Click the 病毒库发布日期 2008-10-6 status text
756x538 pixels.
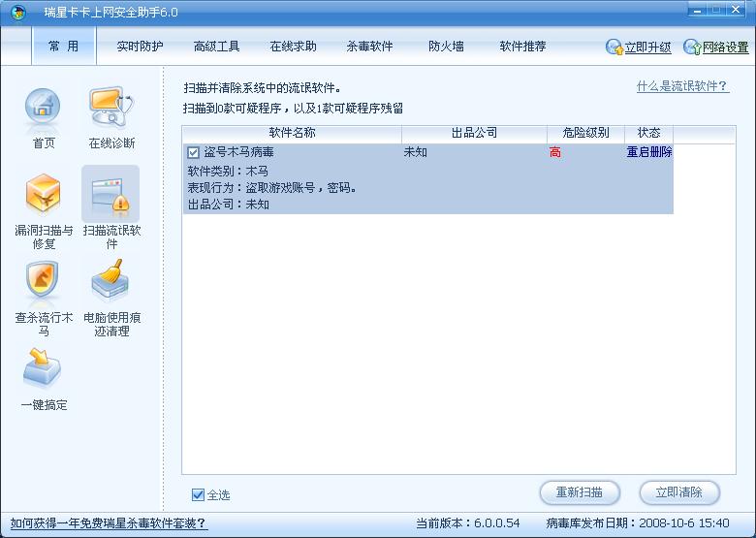click(638, 523)
